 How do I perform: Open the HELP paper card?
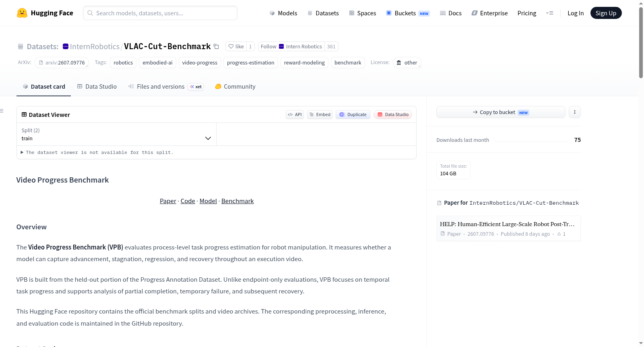[508, 229]
